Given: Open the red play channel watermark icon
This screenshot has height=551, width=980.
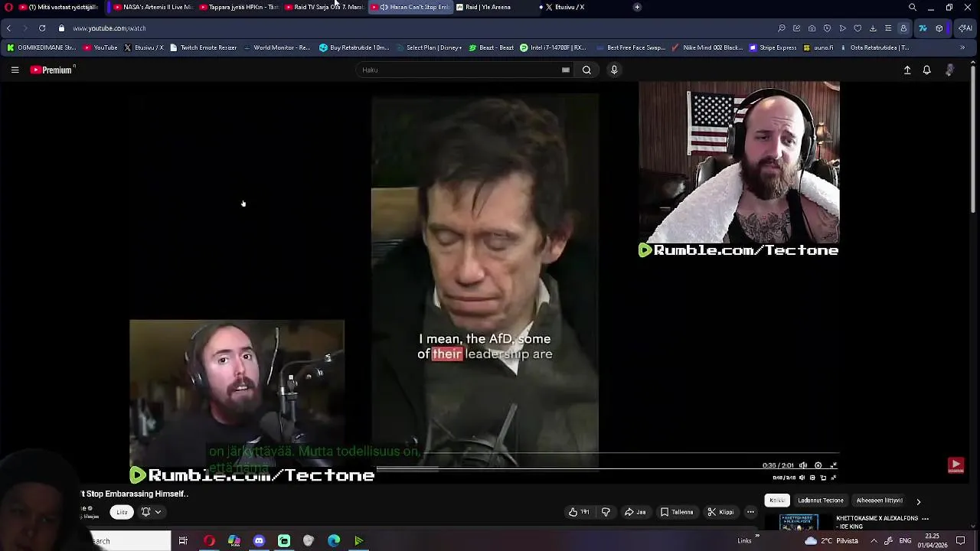Looking at the screenshot, I should (955, 465).
